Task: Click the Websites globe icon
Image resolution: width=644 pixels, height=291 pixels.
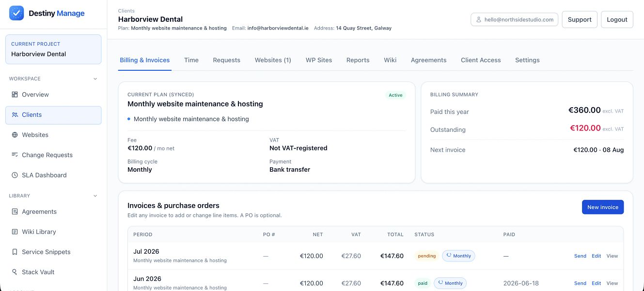Action: click(15, 135)
